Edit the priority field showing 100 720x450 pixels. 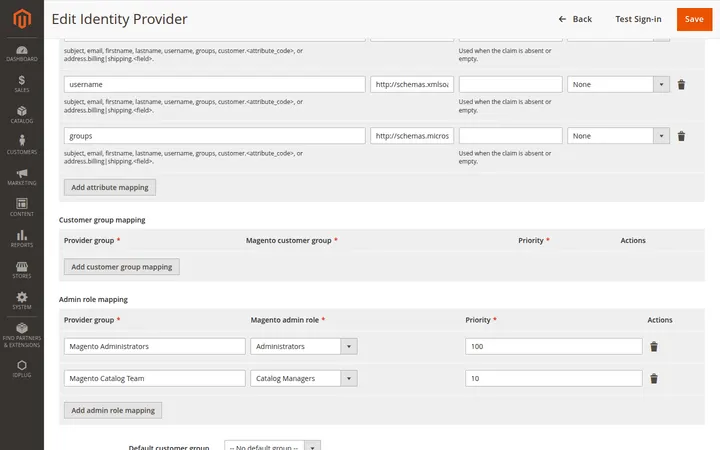point(554,346)
